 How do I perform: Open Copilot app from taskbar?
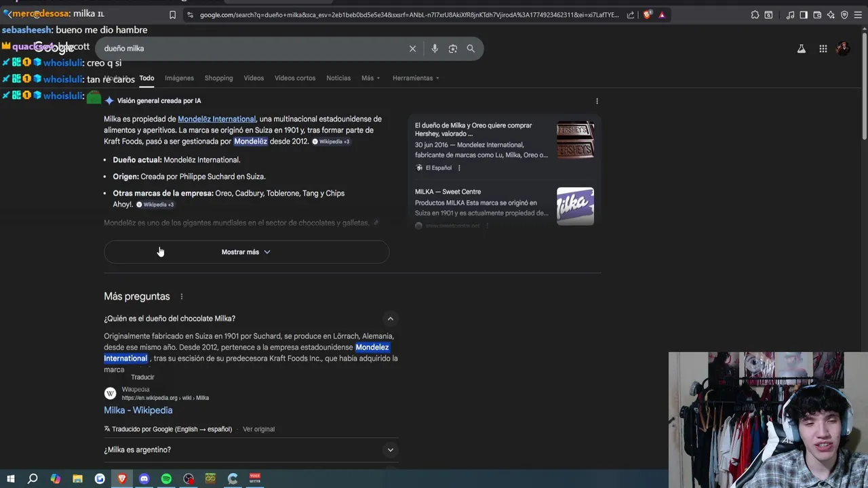tap(55, 479)
